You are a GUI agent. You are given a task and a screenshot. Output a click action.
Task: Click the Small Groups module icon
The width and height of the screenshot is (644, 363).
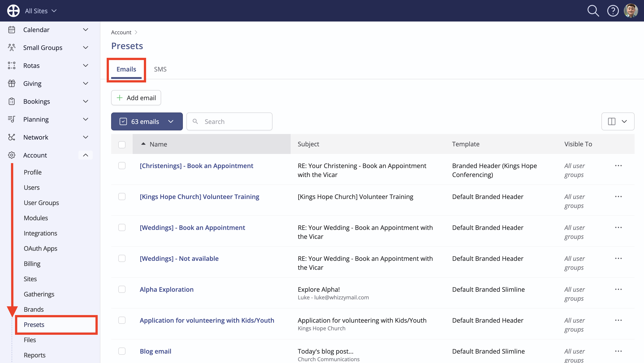click(11, 48)
